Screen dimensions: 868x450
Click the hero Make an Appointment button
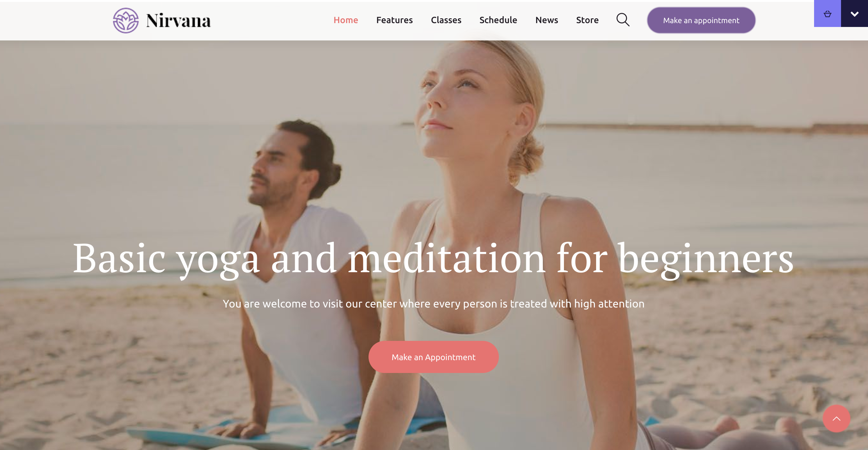(x=434, y=357)
